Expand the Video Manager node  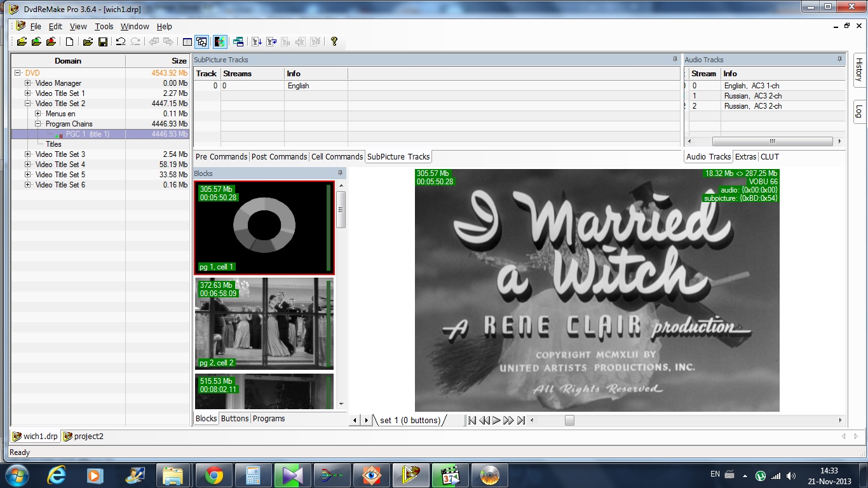point(28,83)
